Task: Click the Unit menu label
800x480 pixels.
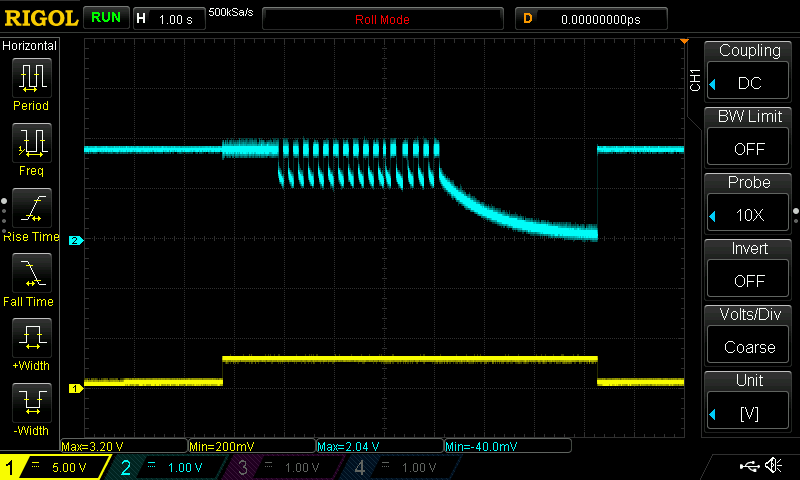Action: (x=749, y=381)
